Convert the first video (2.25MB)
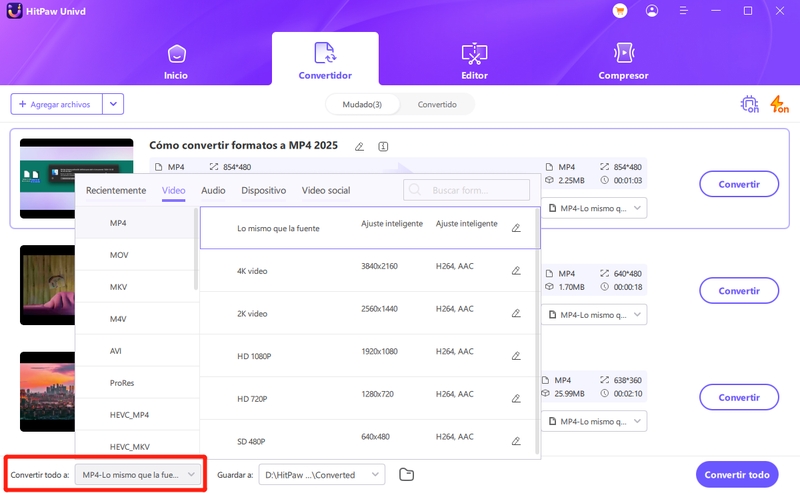Screen dimensions: 800x493 [739, 184]
